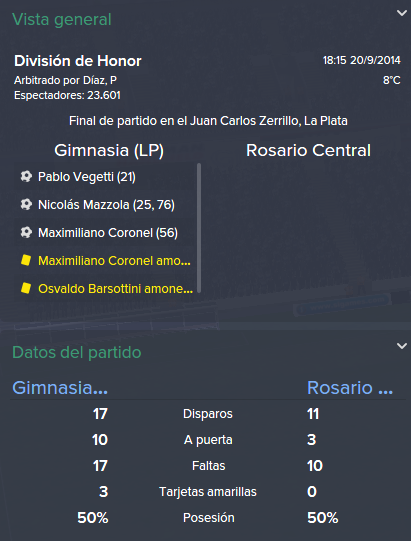Click the goal ball icon beside Pablo Vegetti

coord(26,177)
